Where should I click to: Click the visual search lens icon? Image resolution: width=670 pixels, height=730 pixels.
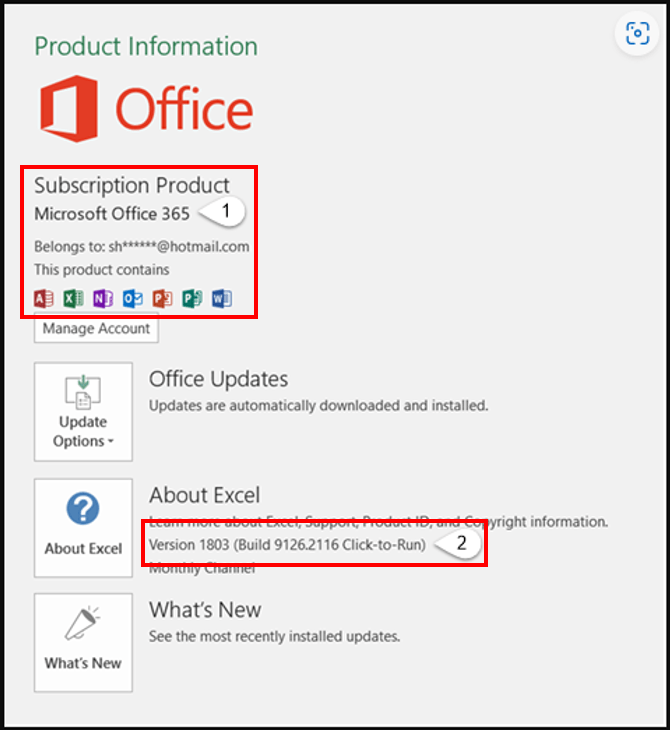(637, 34)
